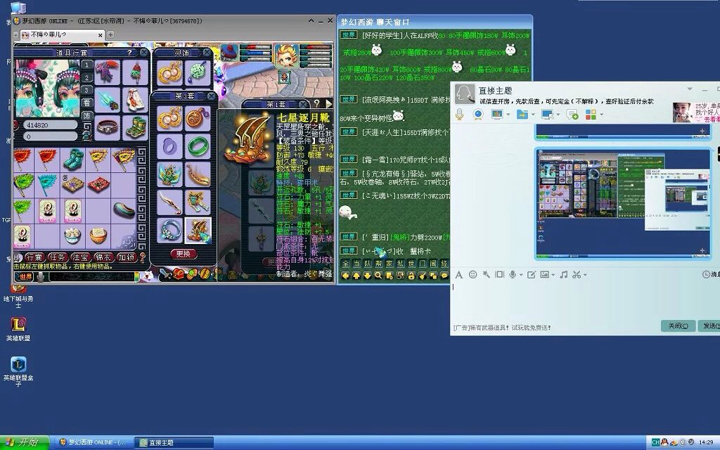This screenshot has width=720, height=450.
Task: Select the equipped white robe armor slot
Action: [135, 100]
